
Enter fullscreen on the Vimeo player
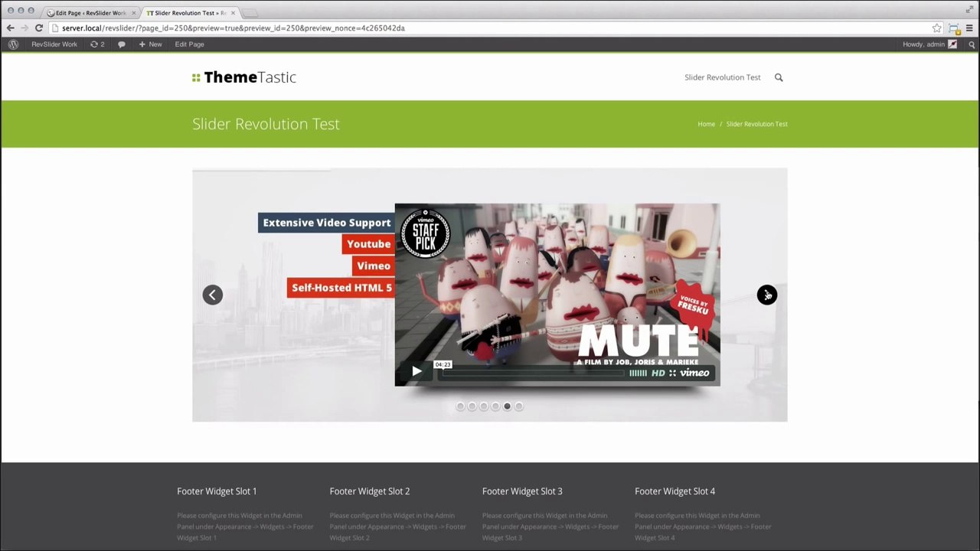[x=672, y=373]
